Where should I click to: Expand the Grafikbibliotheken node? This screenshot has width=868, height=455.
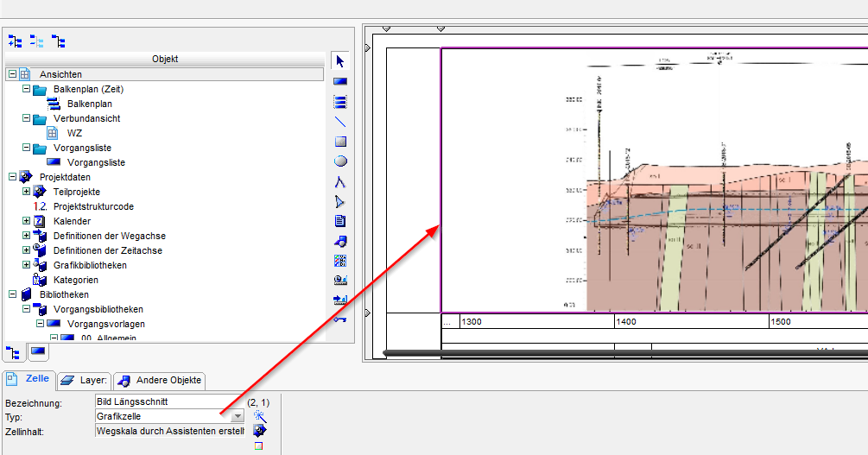(26, 264)
